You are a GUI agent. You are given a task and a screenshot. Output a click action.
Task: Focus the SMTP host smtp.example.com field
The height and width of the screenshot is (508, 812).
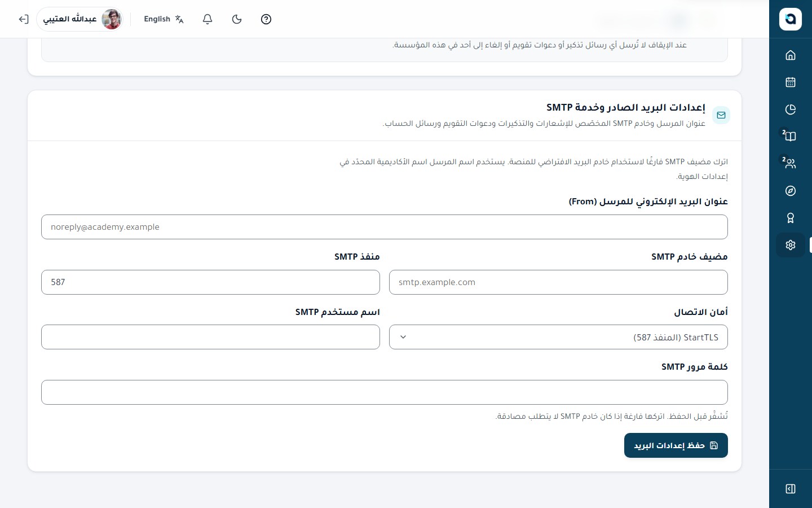click(x=558, y=282)
